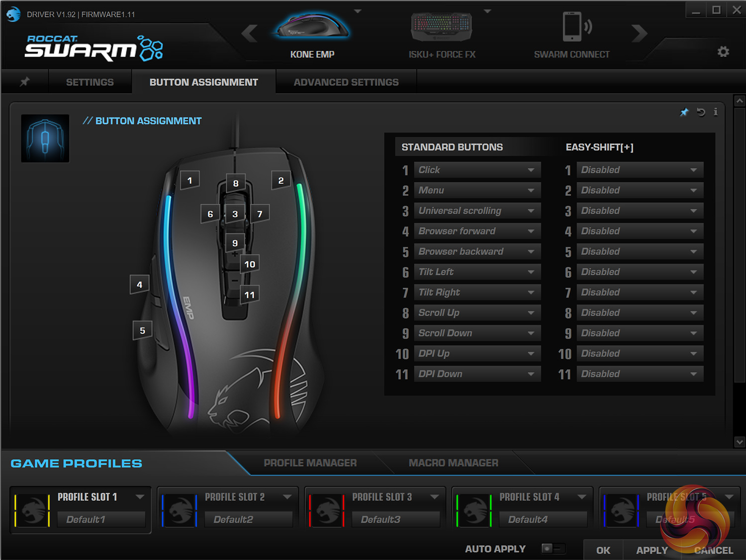Click the Default1 profile name field

(x=100, y=519)
